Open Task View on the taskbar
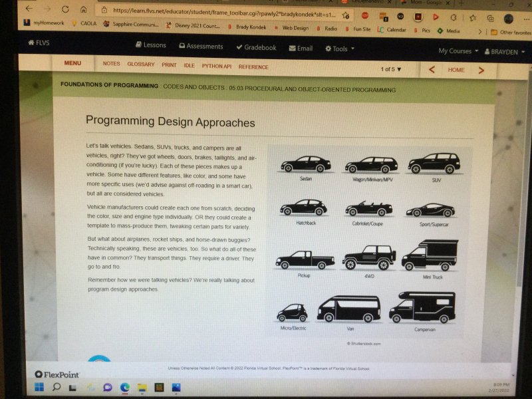The height and width of the screenshot is (399, 532). (73, 387)
